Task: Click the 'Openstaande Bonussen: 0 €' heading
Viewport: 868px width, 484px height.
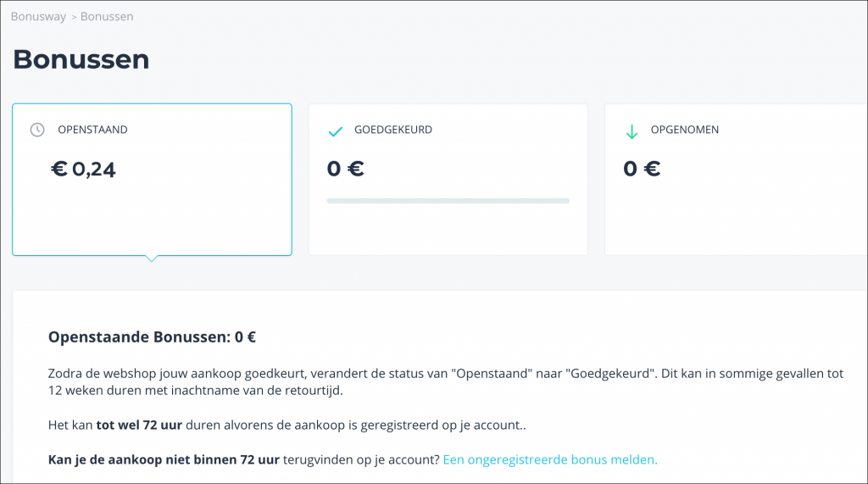Action: click(x=152, y=337)
